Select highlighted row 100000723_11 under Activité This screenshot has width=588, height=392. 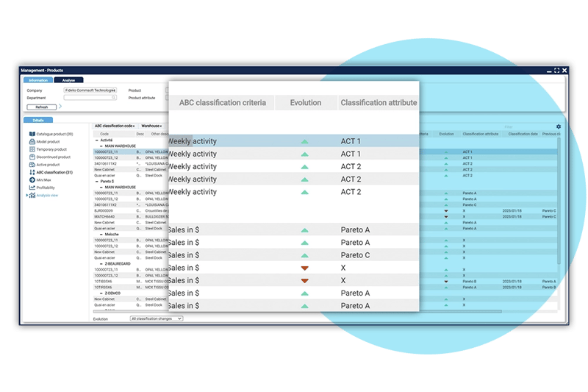coord(131,152)
